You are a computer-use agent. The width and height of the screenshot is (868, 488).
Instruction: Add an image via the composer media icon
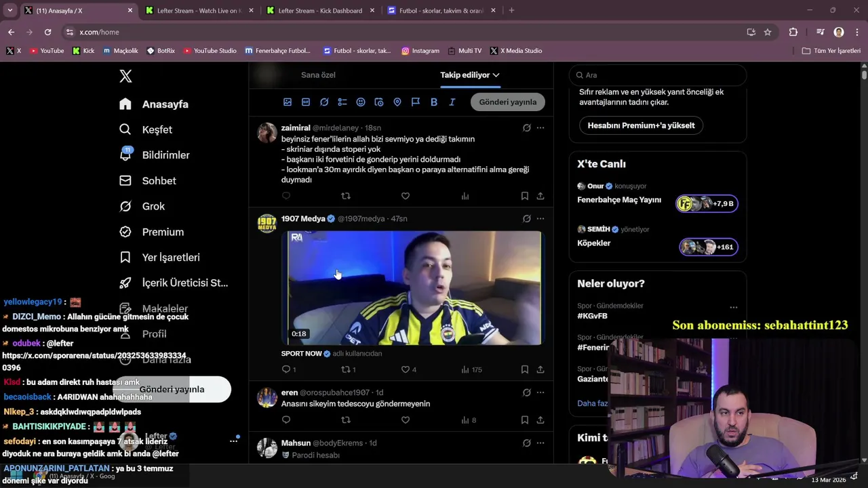(x=288, y=102)
